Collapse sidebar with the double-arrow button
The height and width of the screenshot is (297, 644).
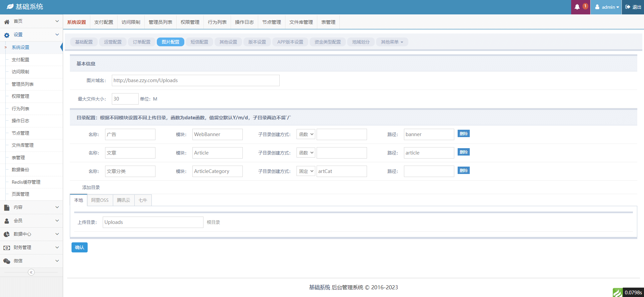[31, 272]
